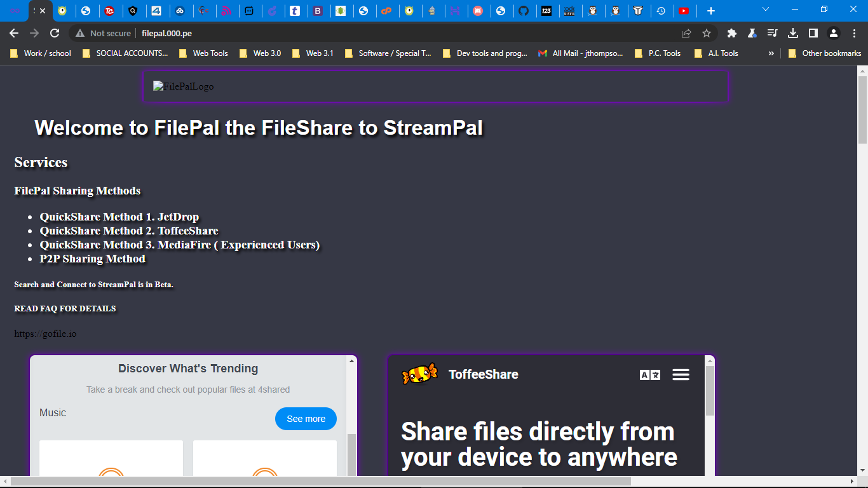Viewport: 868px width, 488px height.
Task: Click the ToffeeShare candy logo
Action: coord(420,374)
